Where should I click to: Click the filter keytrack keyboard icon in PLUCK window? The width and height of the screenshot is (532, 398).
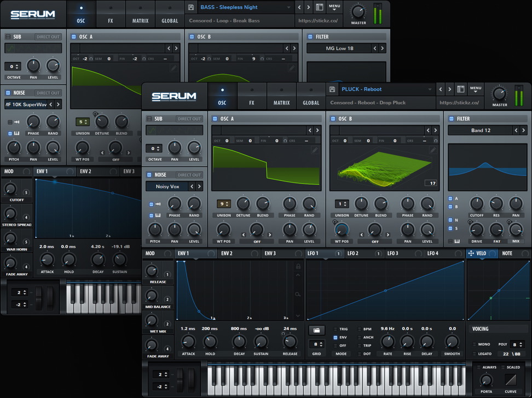[457, 241]
